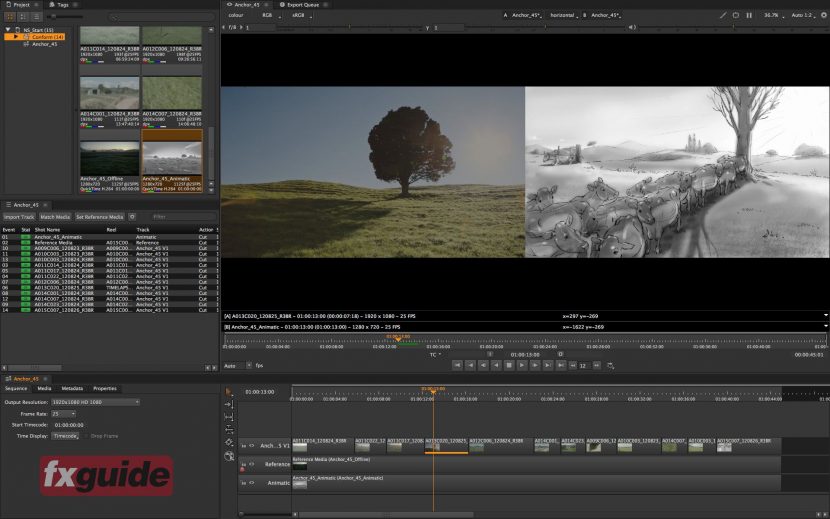Viewport: 830px width, 519px height.
Task: Toggle the loop mode icon
Action: pos(610,365)
